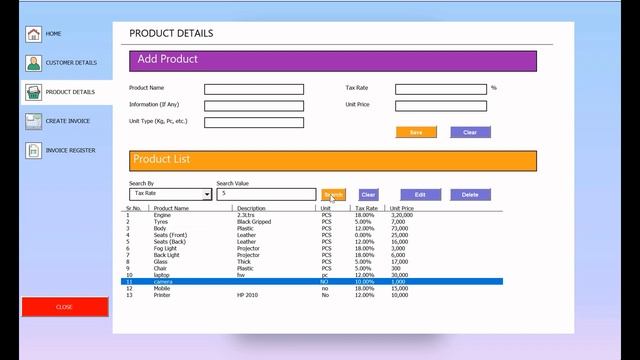Select the Body product row
640x360 pixels.
click(312, 229)
